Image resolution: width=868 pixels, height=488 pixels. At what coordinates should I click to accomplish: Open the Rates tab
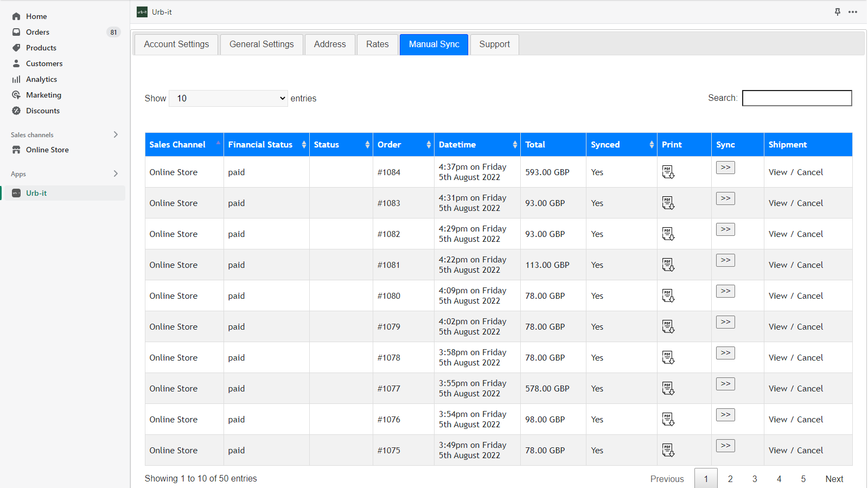[377, 44]
